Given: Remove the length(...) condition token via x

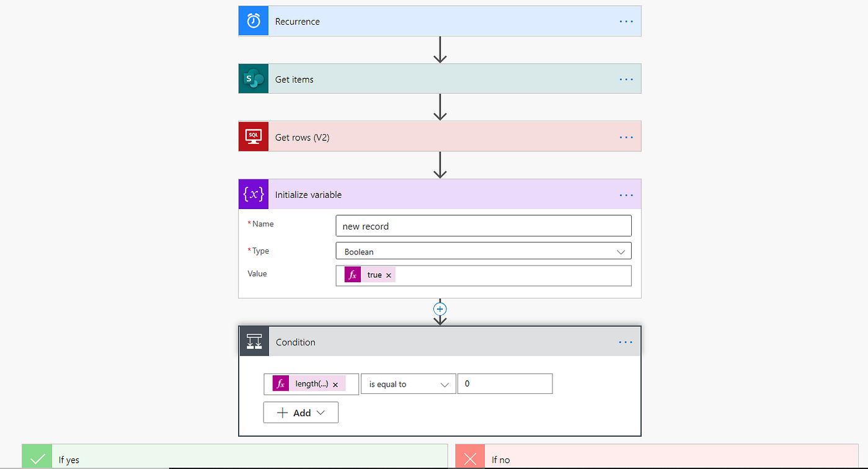Looking at the screenshot, I should pyautogui.click(x=335, y=383).
